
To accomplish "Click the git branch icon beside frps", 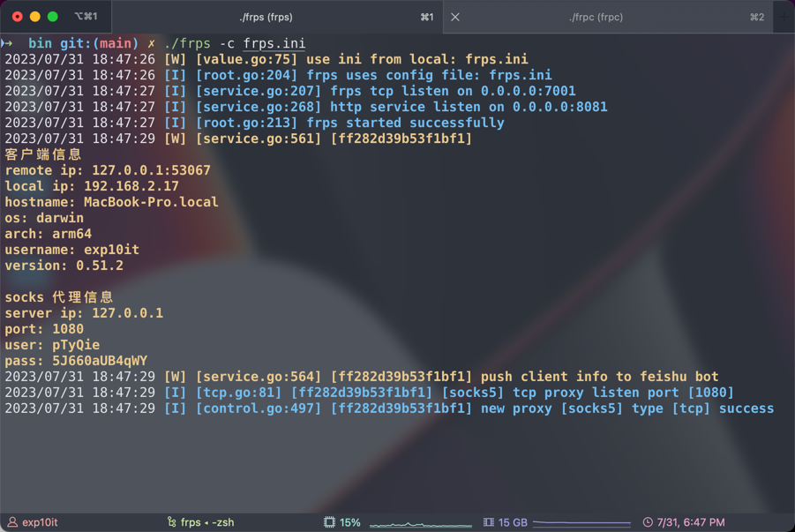I will click(x=172, y=522).
